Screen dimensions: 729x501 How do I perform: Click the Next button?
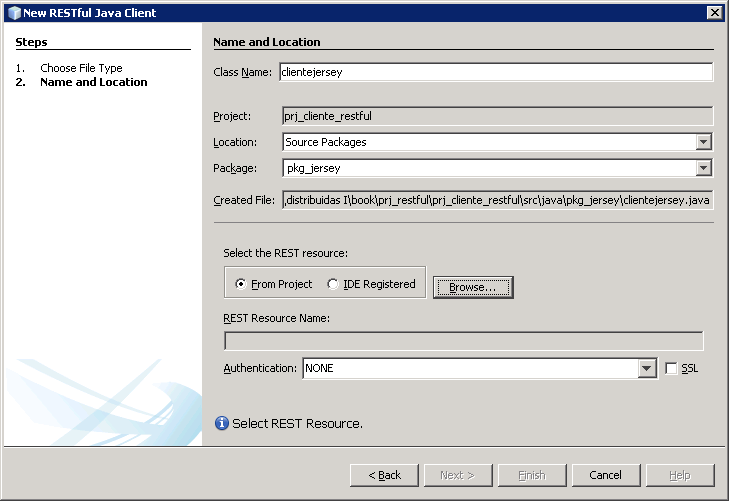(457, 475)
